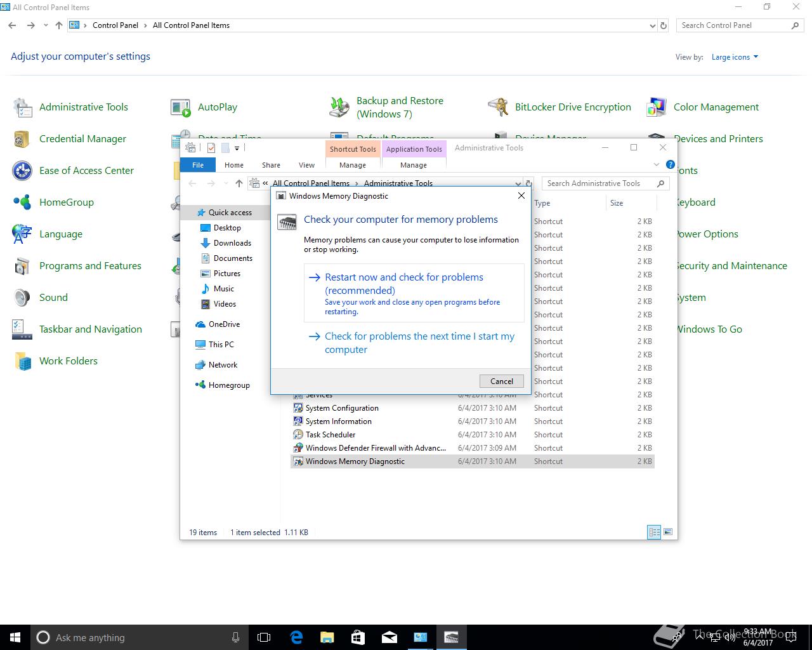
Task: Open Task View on the taskbar
Action: point(263,637)
